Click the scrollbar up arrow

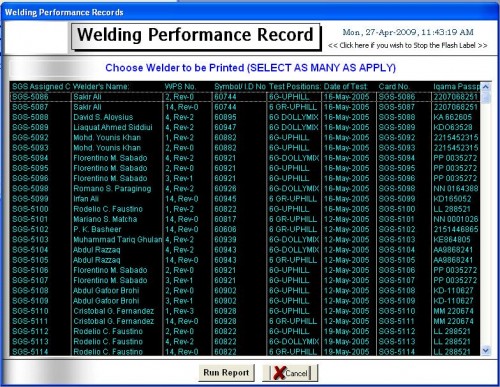[x=486, y=87]
